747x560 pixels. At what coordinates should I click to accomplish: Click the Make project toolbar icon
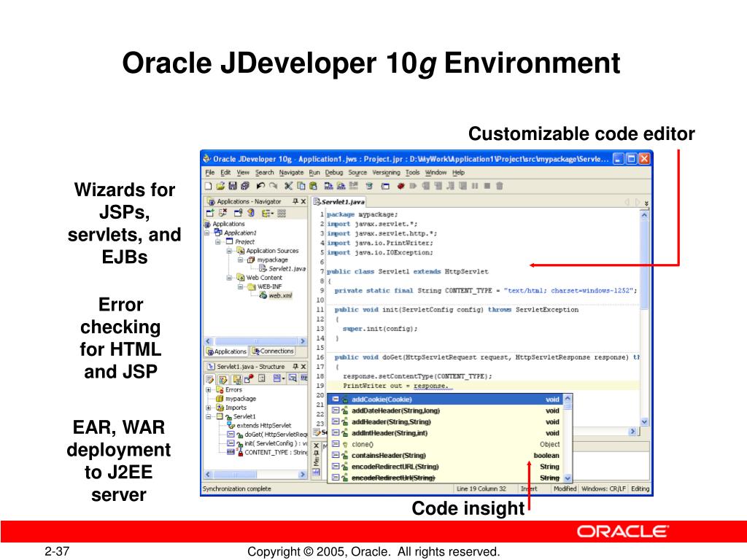(x=328, y=186)
